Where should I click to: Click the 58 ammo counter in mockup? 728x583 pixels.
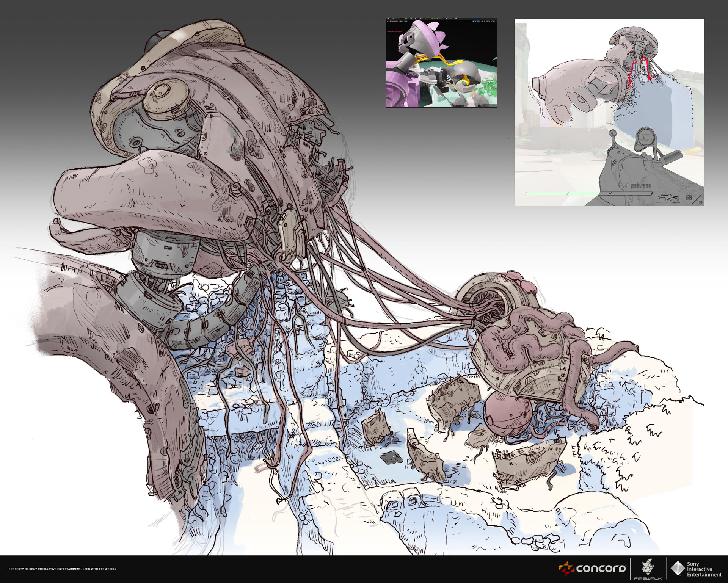point(689,197)
